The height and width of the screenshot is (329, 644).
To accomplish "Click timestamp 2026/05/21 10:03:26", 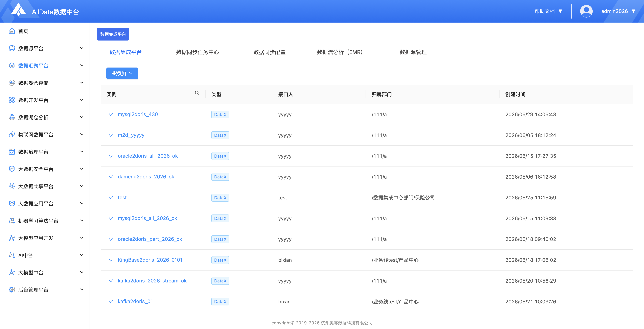I will (531, 302).
